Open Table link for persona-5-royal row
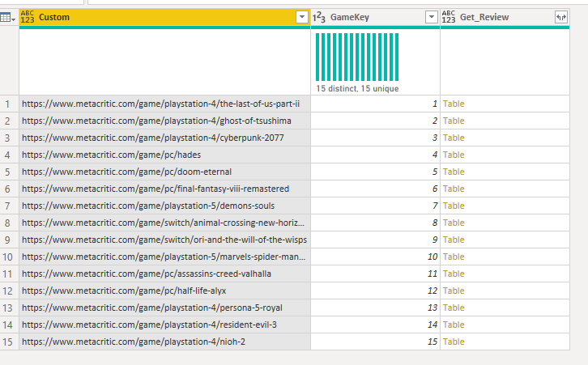 coord(454,308)
